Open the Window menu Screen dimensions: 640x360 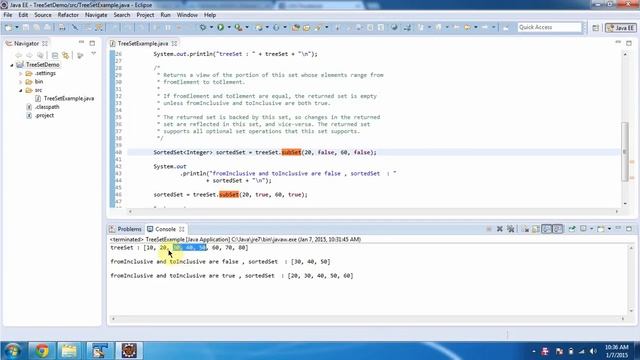click(x=187, y=15)
